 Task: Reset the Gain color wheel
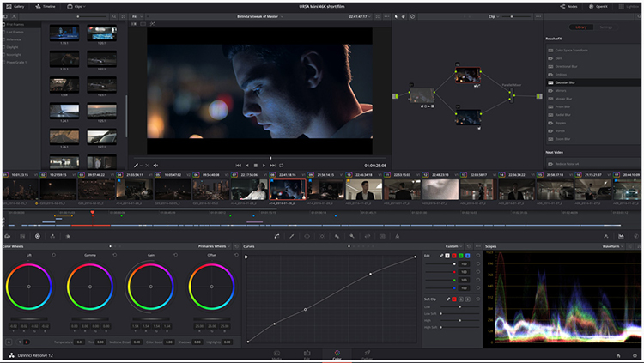[175, 255]
